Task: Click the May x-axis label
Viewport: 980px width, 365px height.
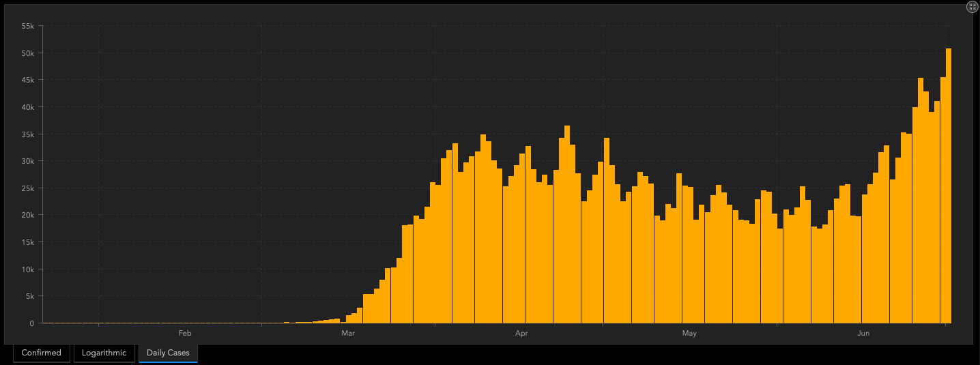Action: (x=689, y=334)
